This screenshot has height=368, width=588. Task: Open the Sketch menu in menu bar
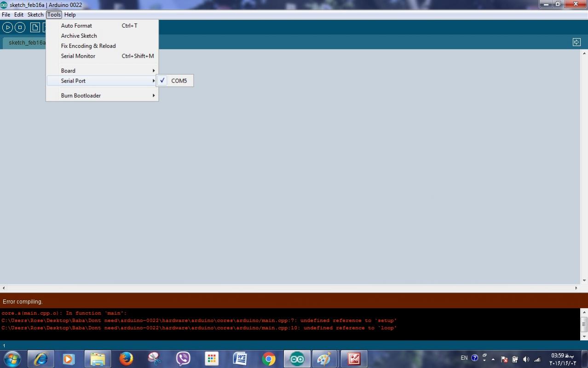pos(35,15)
